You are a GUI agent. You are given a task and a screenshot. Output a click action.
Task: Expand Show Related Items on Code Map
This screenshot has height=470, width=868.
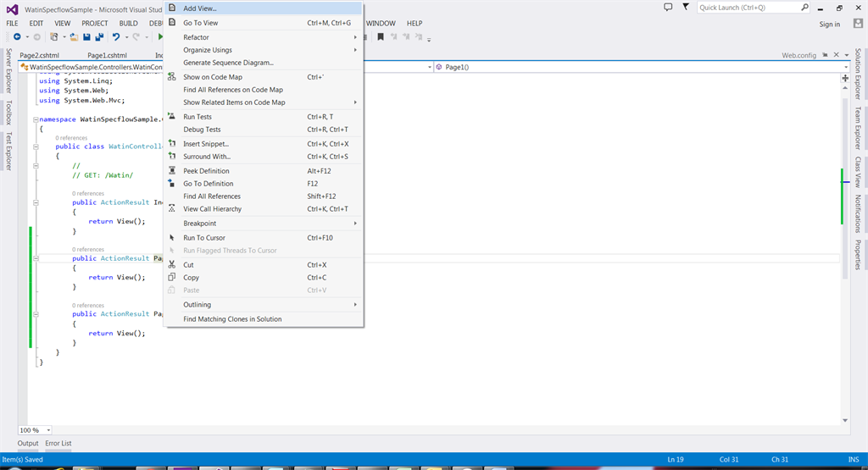tap(264, 102)
